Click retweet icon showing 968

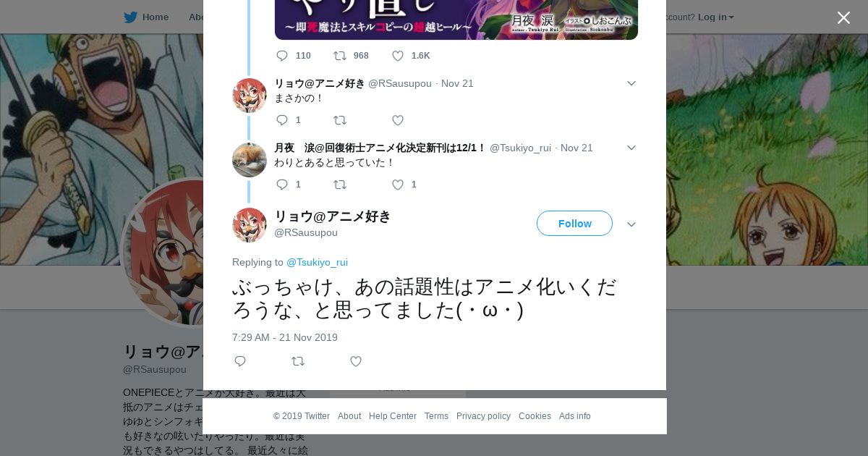pos(340,56)
